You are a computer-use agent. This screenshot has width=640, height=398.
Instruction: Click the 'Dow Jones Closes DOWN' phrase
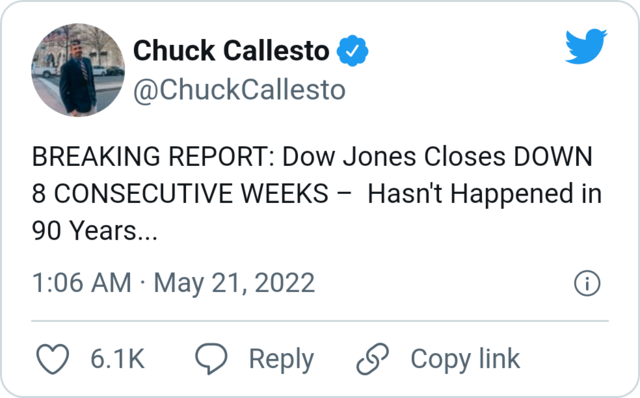(437, 156)
